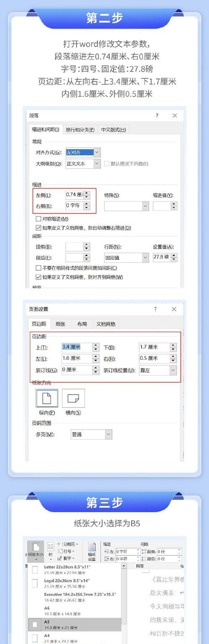Viewport: 209px width, 644px height.
Task: Click the 设置值 spinner showing 27.8 磅
Action: (165, 257)
